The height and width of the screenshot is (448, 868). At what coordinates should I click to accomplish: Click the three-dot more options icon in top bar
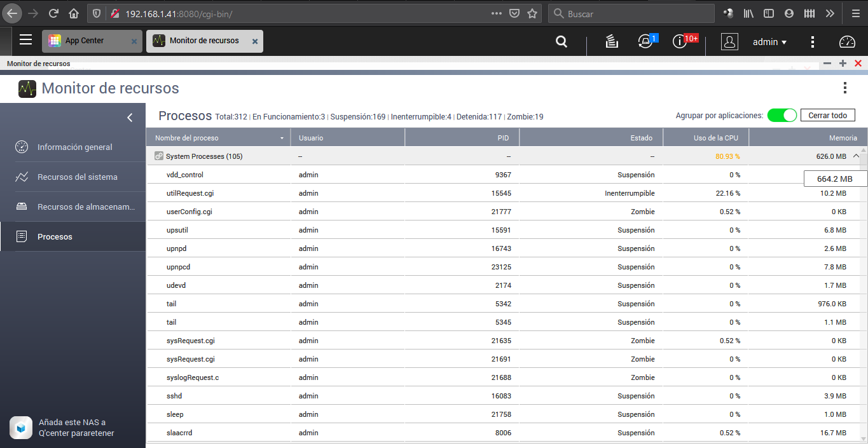pyautogui.click(x=813, y=41)
